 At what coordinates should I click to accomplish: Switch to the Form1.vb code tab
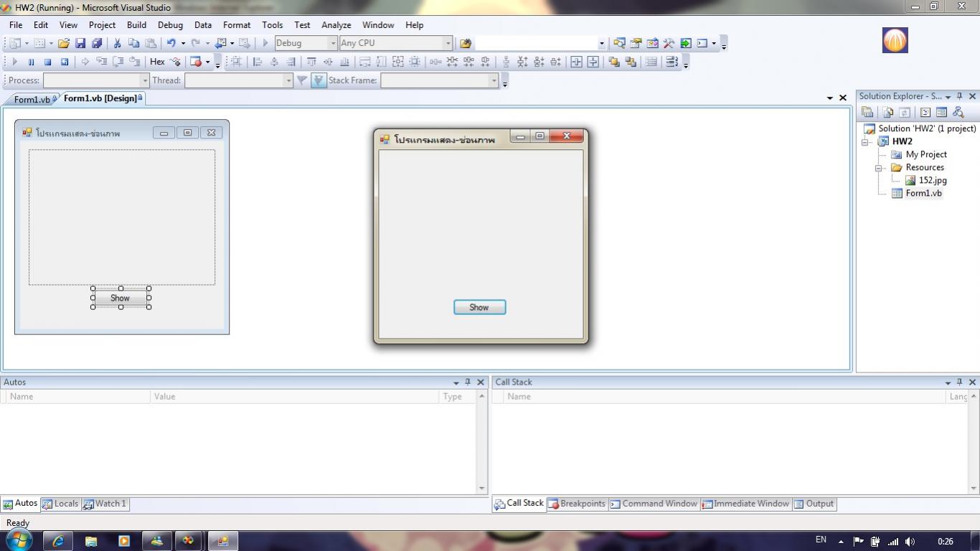point(32,100)
